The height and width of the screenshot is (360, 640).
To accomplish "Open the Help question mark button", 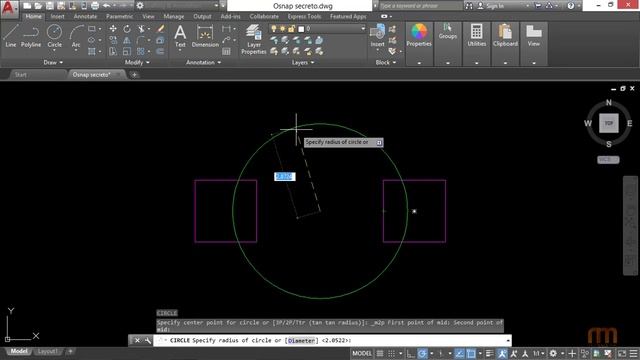I will point(571,6).
